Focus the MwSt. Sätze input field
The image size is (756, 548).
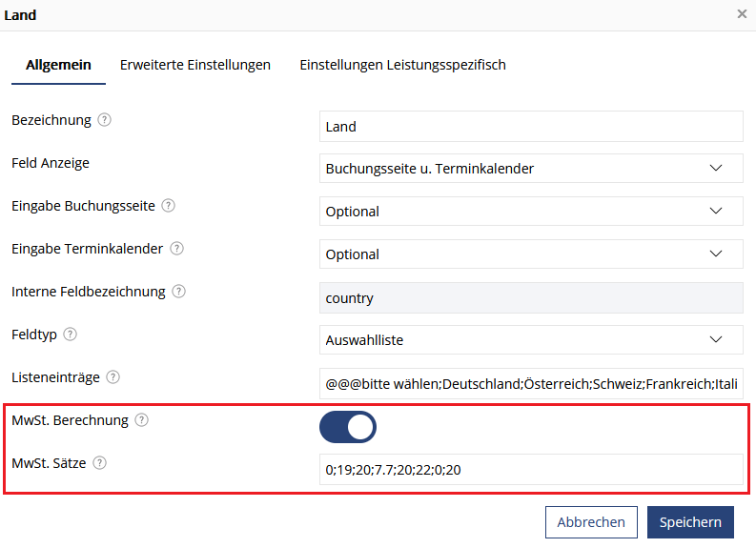(x=531, y=470)
